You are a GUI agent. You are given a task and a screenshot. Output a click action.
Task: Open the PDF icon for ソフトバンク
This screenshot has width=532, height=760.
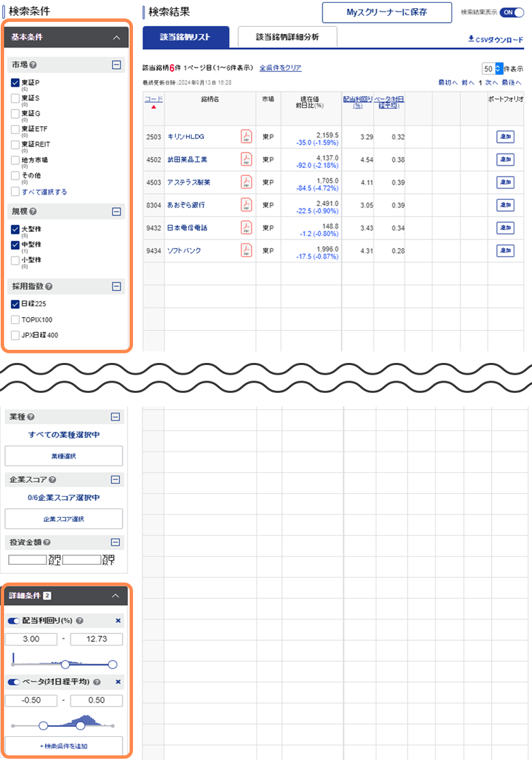pyautogui.click(x=246, y=250)
